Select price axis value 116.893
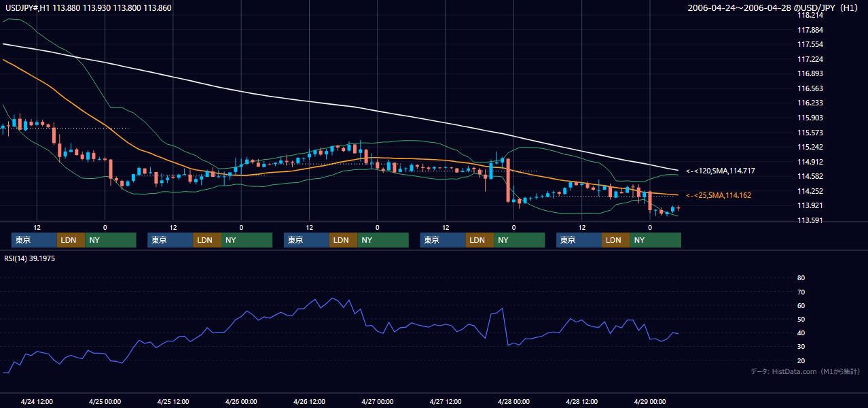 pos(810,73)
